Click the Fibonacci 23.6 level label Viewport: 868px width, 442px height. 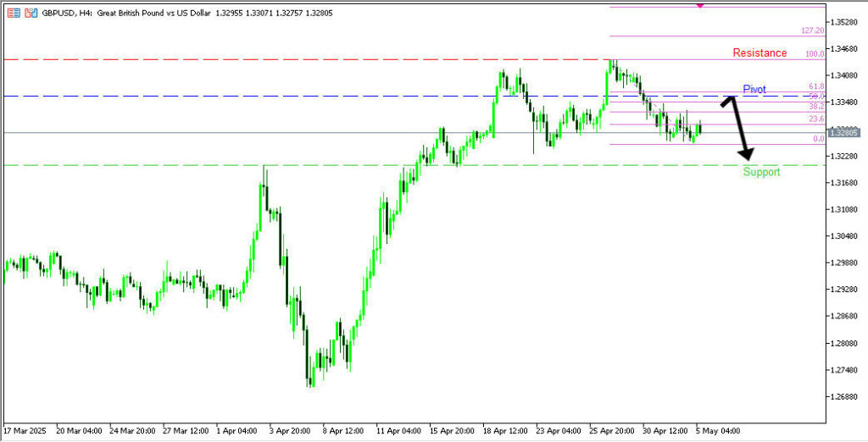(x=815, y=119)
